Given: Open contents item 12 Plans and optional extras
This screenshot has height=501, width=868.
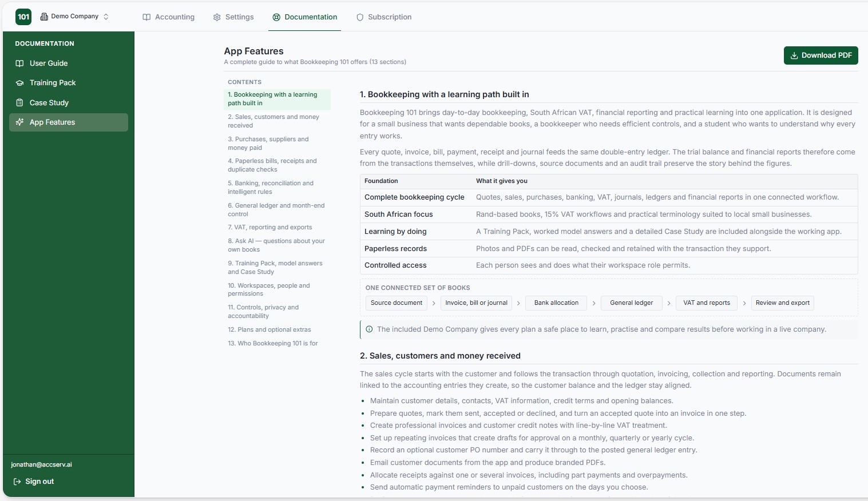Looking at the screenshot, I should pos(277,329).
